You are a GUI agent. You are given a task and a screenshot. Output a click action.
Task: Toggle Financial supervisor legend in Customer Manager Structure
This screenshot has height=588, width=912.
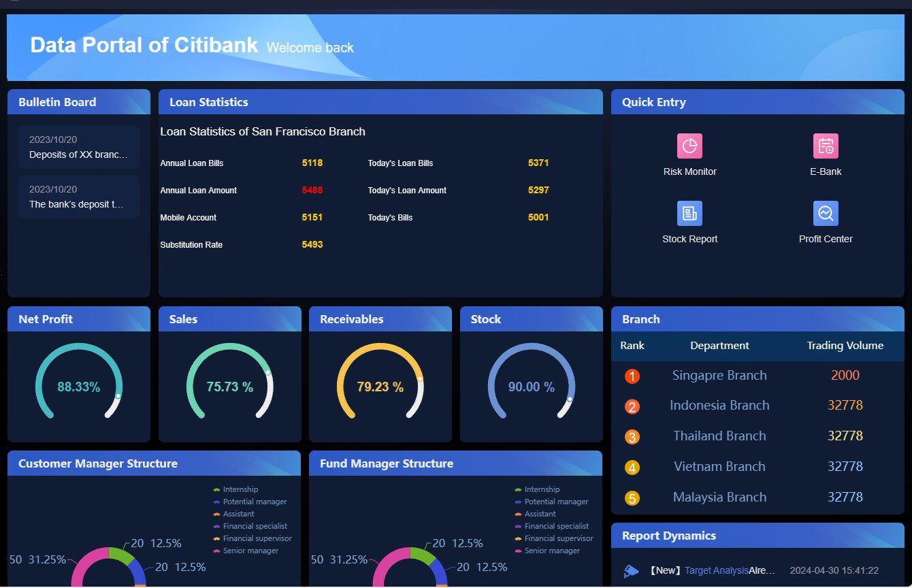point(252,538)
